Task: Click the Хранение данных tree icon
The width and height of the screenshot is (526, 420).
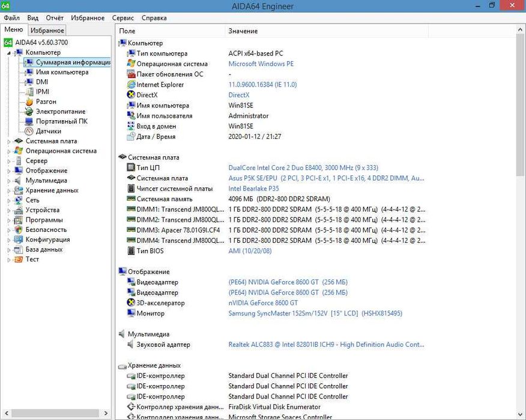Action: coord(19,190)
